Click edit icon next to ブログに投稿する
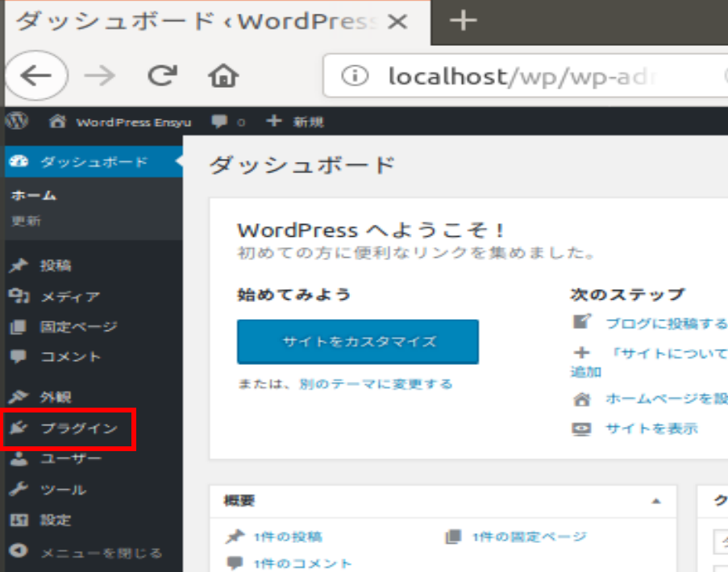 (582, 321)
